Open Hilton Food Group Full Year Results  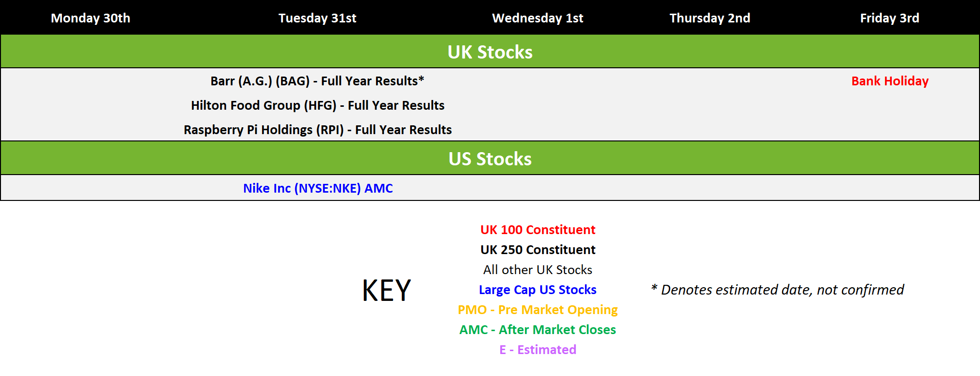coord(318,105)
